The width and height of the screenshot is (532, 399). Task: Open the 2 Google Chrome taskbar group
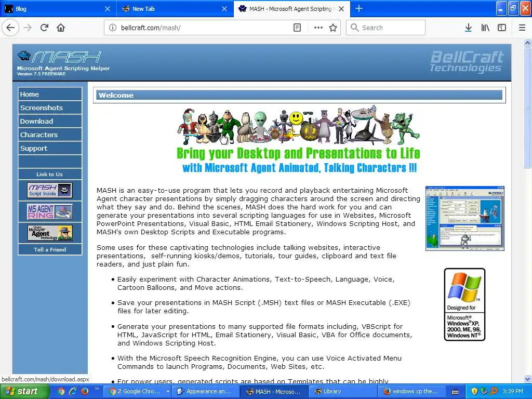(138, 392)
